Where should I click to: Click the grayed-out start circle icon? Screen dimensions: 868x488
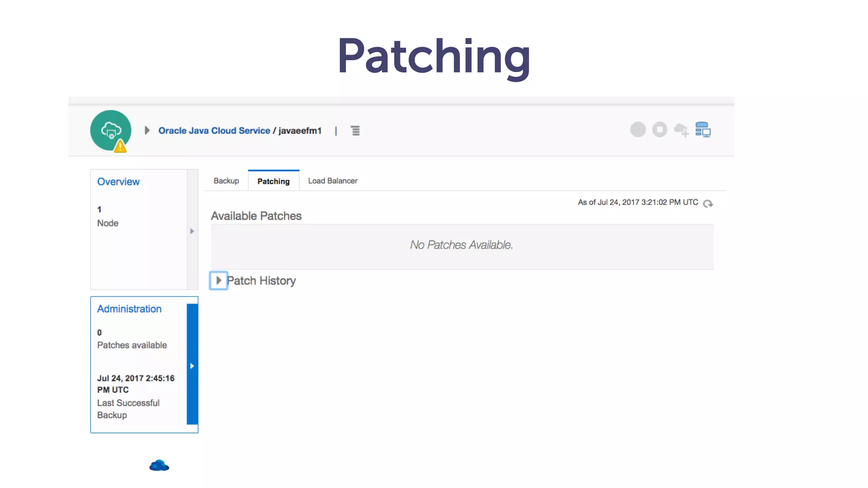(638, 130)
